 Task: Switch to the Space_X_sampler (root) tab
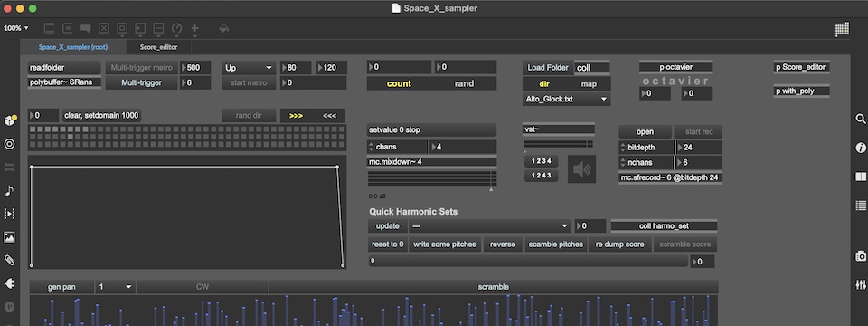(73, 47)
